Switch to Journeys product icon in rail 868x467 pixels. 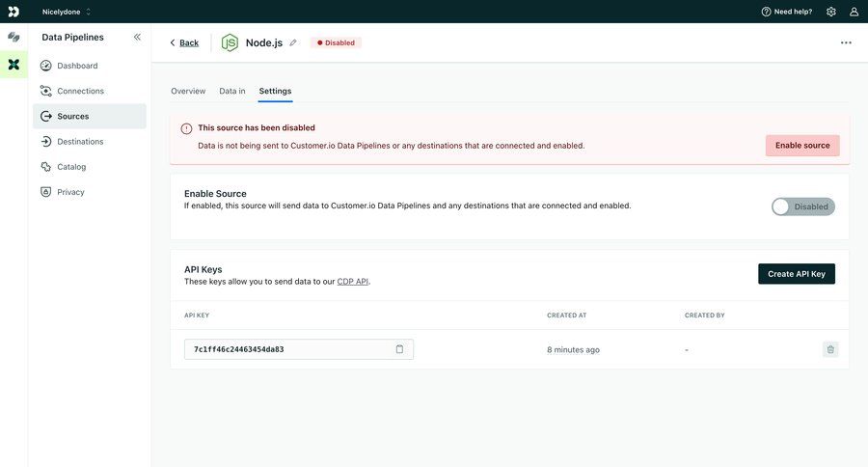[x=14, y=37]
